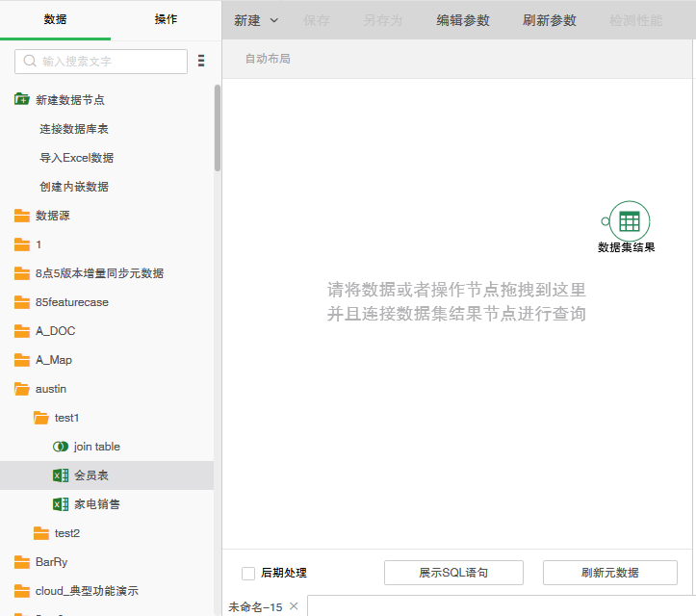Open the three-dot menu beside the search box
The image size is (696, 616).
pos(201,61)
